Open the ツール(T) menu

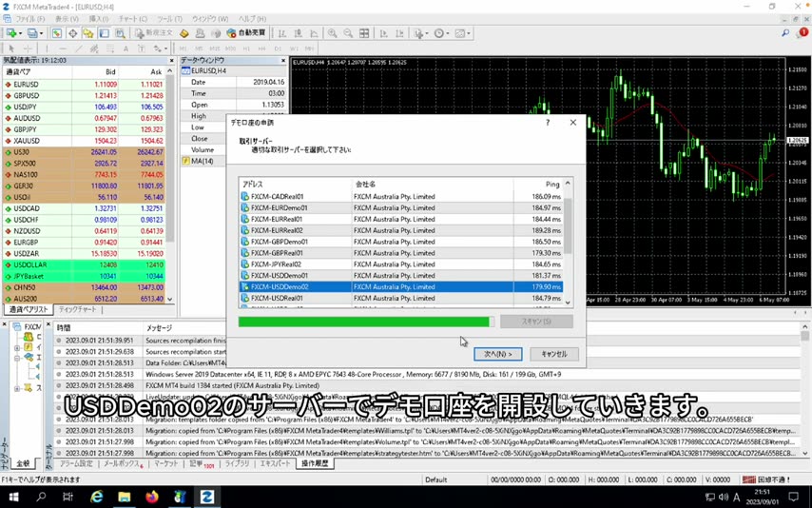click(x=169, y=19)
